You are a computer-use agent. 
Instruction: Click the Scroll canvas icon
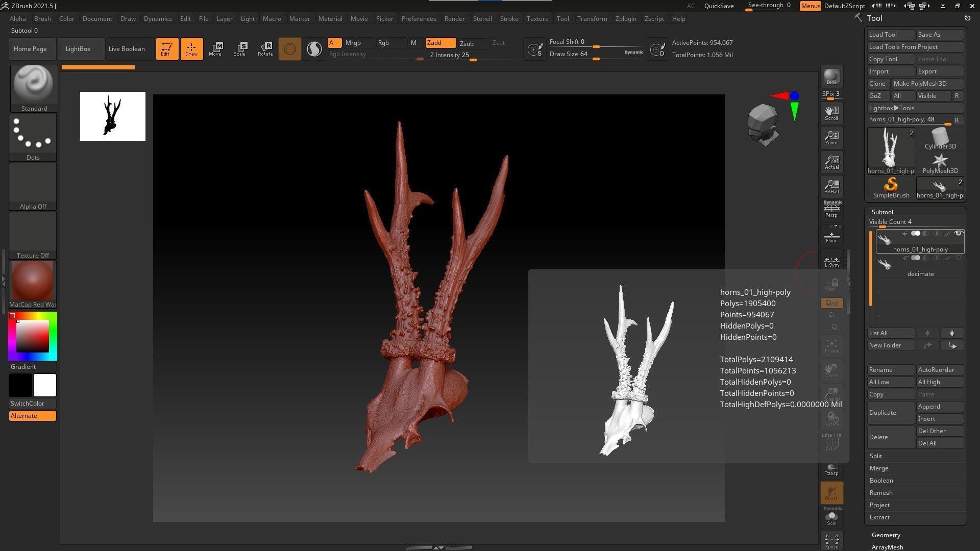831,113
